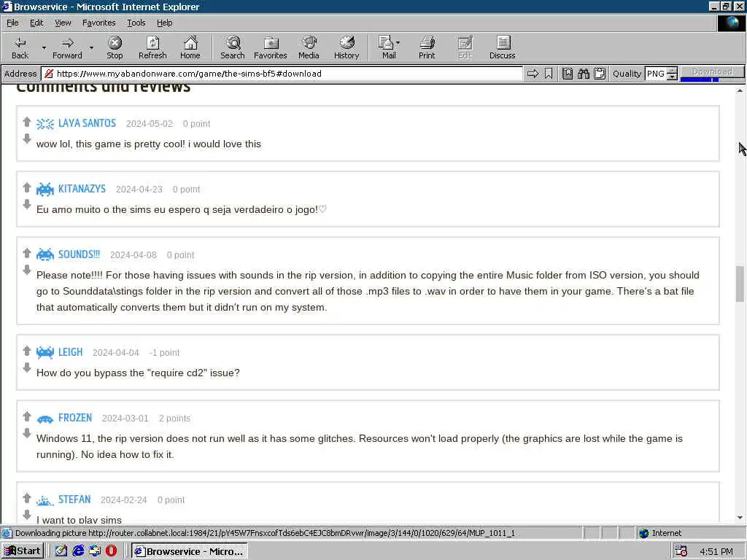Upvote Stefan's comment

coord(27,499)
